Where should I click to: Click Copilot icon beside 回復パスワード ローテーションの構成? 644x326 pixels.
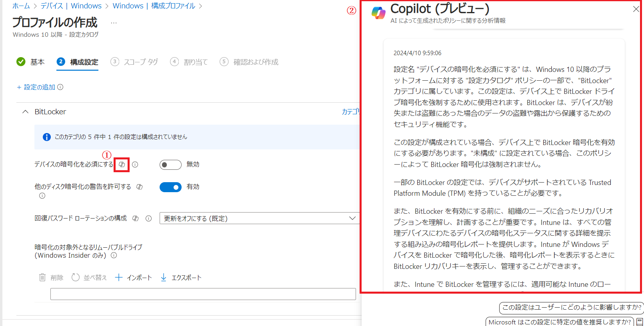[136, 218]
